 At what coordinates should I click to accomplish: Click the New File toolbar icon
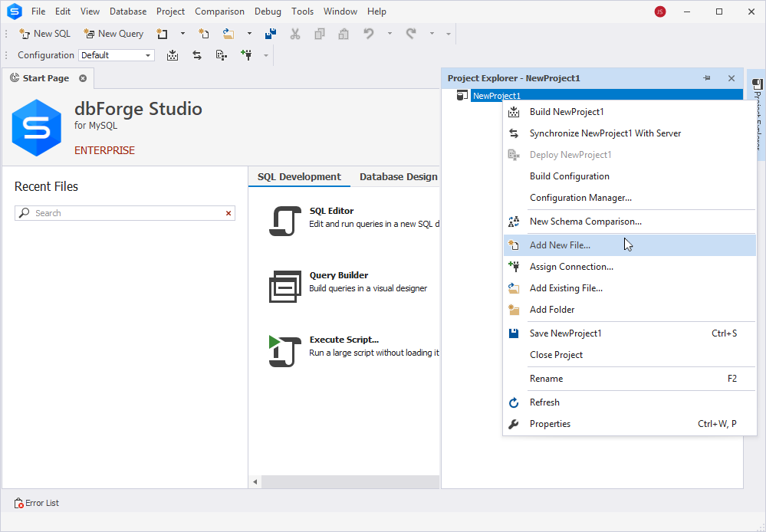204,34
